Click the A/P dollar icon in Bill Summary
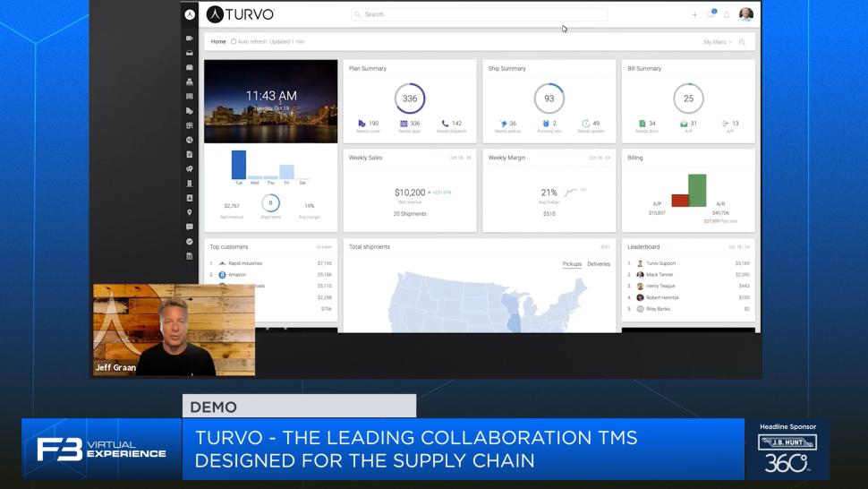The width and height of the screenshot is (868, 489). pos(725,124)
